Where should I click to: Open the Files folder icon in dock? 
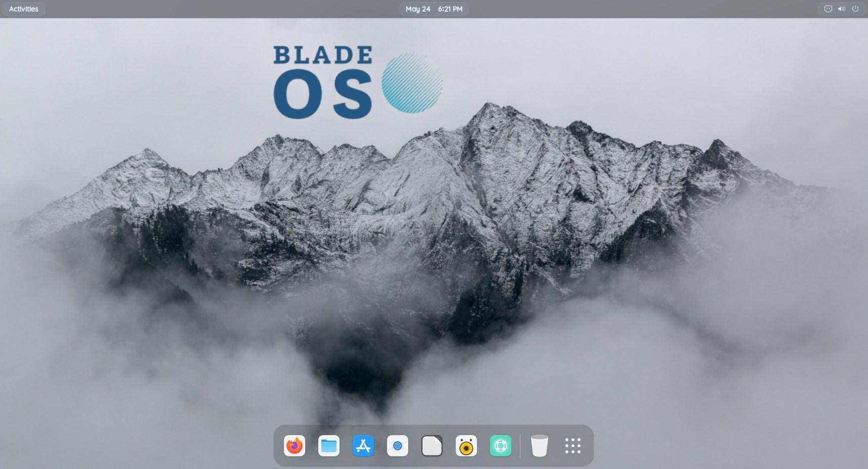pos(329,446)
